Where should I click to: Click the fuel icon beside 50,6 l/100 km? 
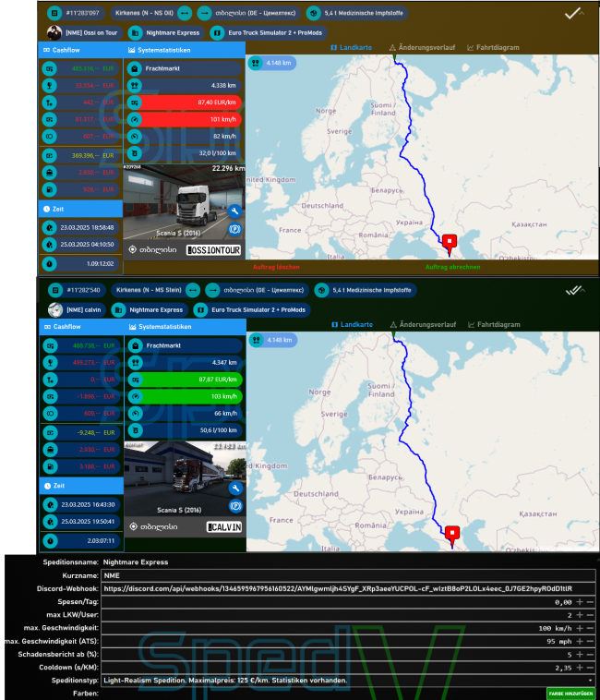(x=135, y=430)
